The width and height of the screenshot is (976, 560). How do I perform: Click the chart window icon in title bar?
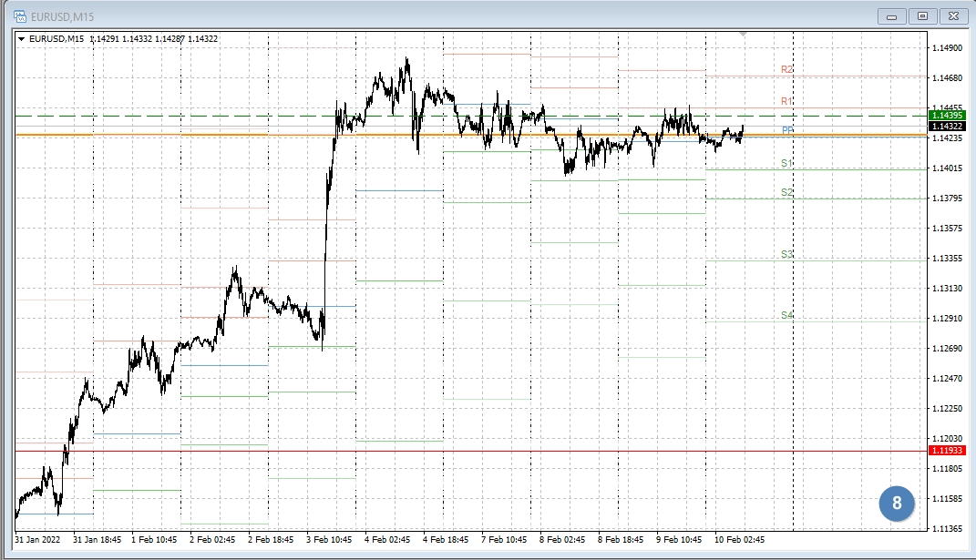(19, 16)
